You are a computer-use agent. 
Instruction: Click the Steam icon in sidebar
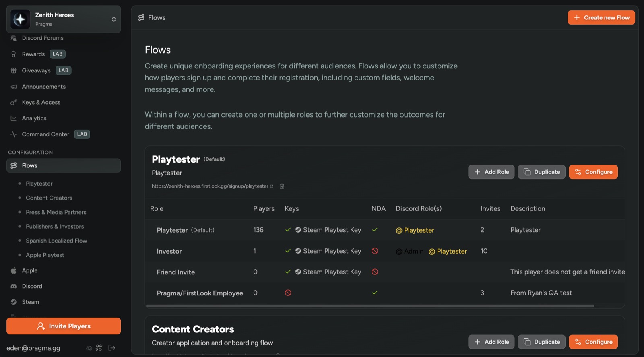pos(14,302)
